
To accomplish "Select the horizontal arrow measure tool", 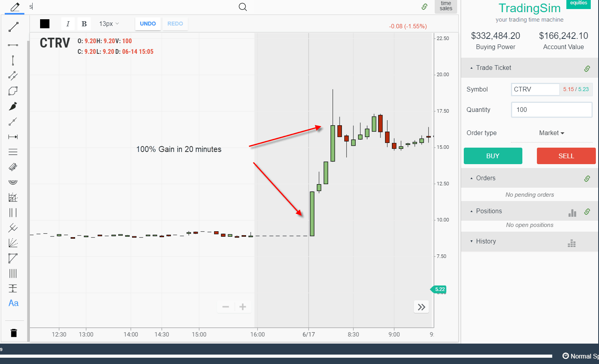I will [x=13, y=137].
